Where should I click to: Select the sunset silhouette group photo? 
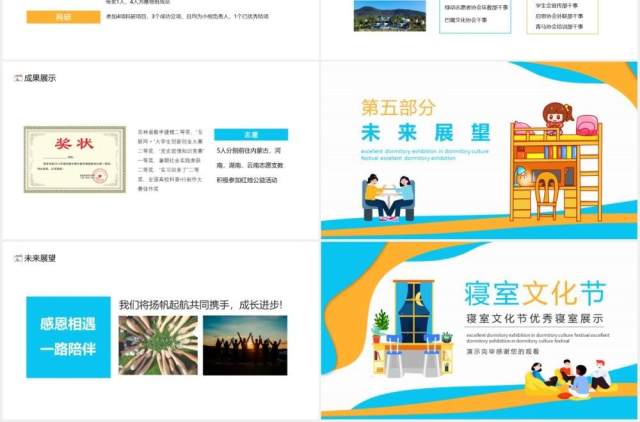(245, 345)
